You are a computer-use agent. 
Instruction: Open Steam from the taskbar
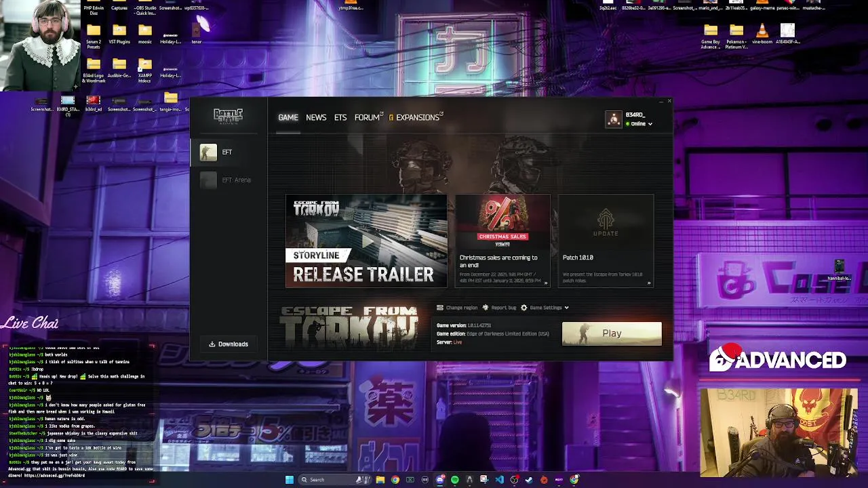click(x=529, y=480)
